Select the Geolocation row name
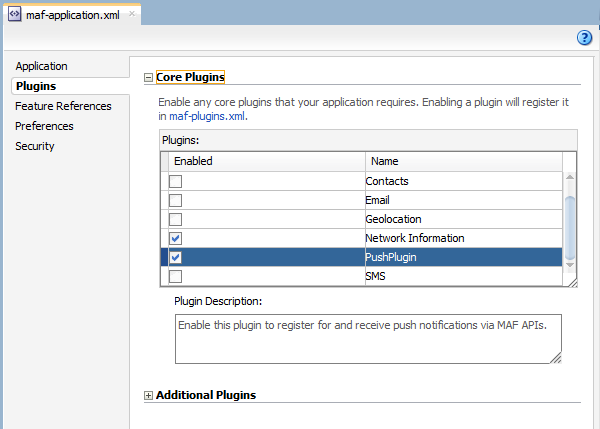 click(393, 219)
